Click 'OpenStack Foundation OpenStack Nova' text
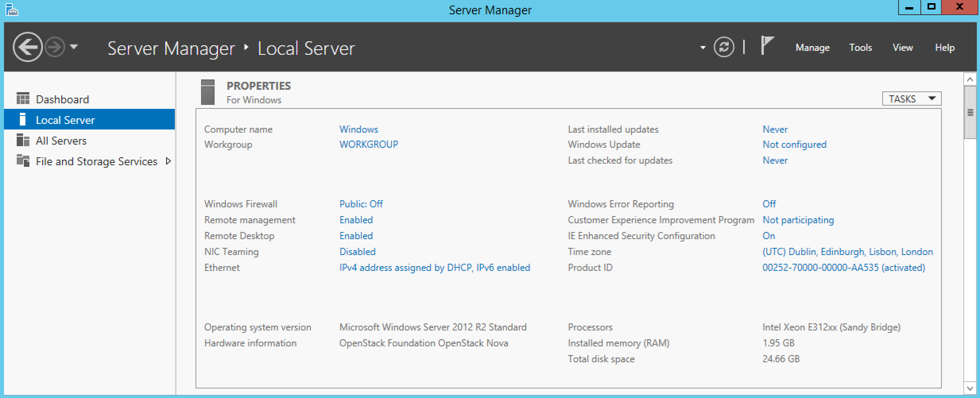 424,343
